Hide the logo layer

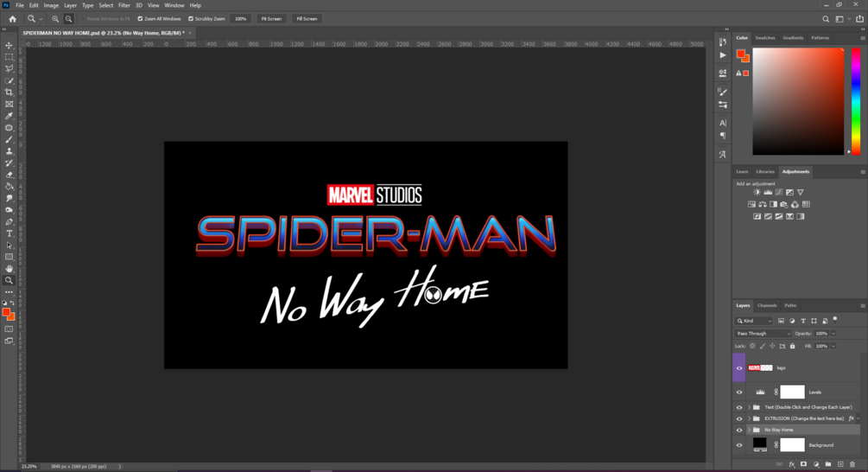click(739, 368)
